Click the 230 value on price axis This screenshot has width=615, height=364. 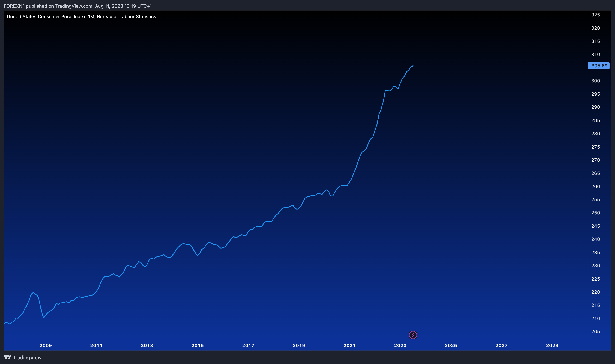[x=595, y=266]
